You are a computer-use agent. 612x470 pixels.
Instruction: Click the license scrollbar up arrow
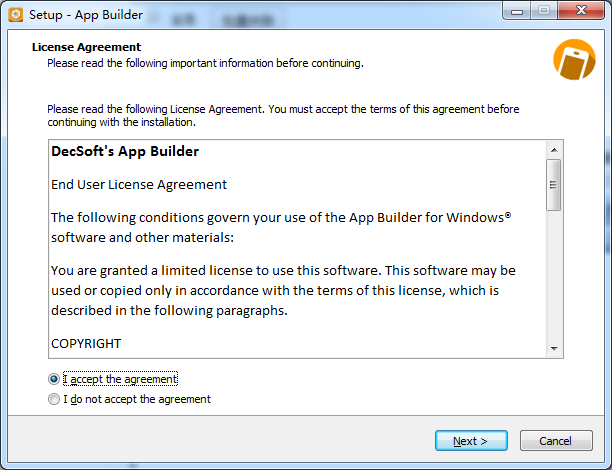click(553, 149)
